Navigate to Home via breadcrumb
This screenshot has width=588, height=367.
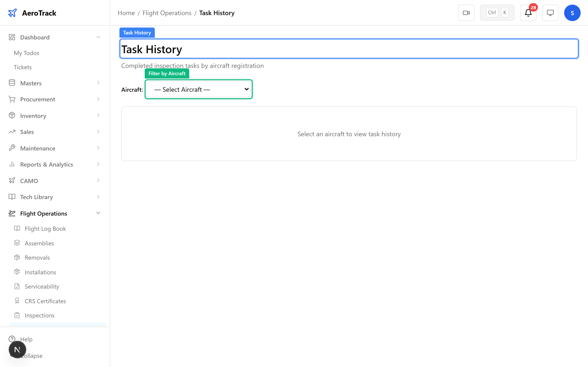pyautogui.click(x=126, y=13)
